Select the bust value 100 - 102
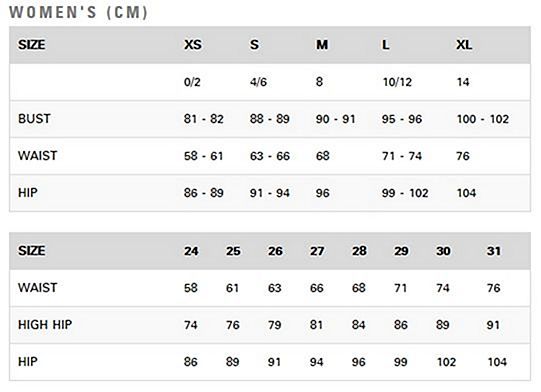Image resolution: width=541 pixels, height=392 pixels. pyautogui.click(x=483, y=119)
